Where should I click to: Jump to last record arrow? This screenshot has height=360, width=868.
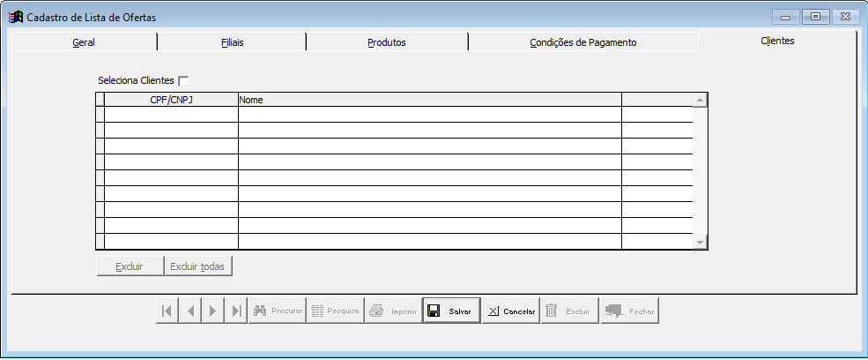pos(236,311)
